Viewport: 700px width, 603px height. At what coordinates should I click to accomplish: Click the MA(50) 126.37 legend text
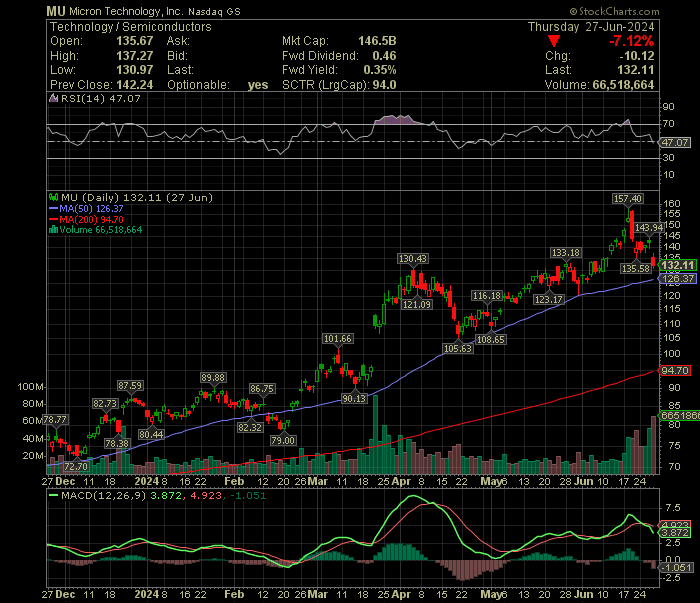[x=91, y=208]
